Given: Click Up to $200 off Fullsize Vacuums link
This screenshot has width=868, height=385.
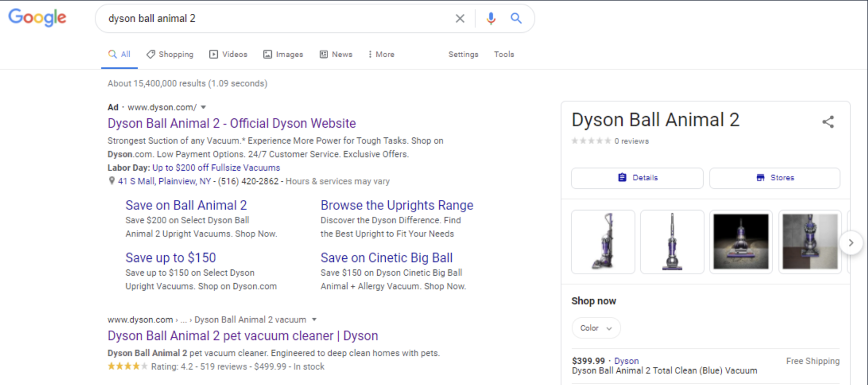Looking at the screenshot, I should tap(216, 168).
